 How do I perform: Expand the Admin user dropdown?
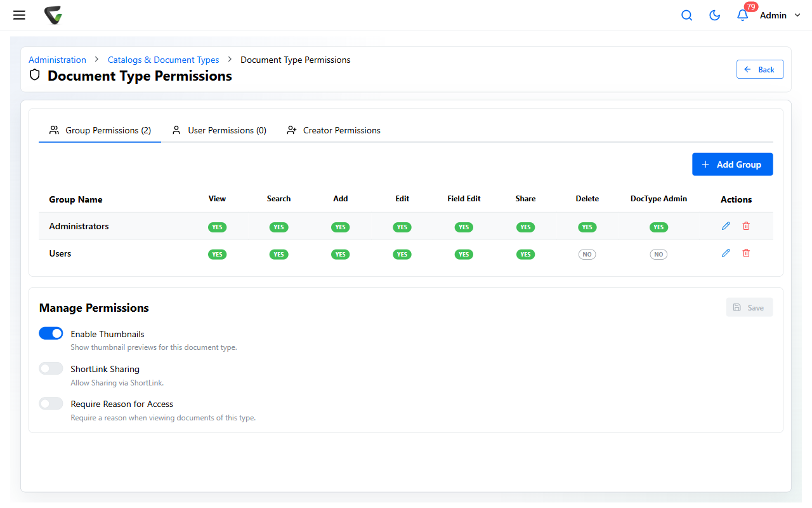pos(780,15)
